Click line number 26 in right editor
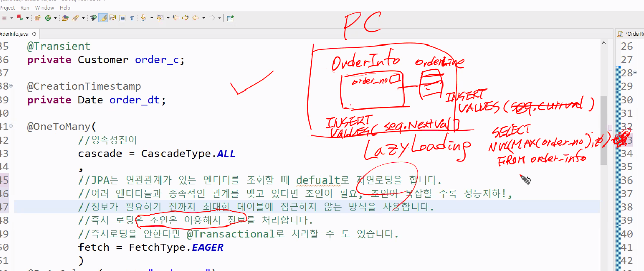644x271 pixels. [626, 46]
